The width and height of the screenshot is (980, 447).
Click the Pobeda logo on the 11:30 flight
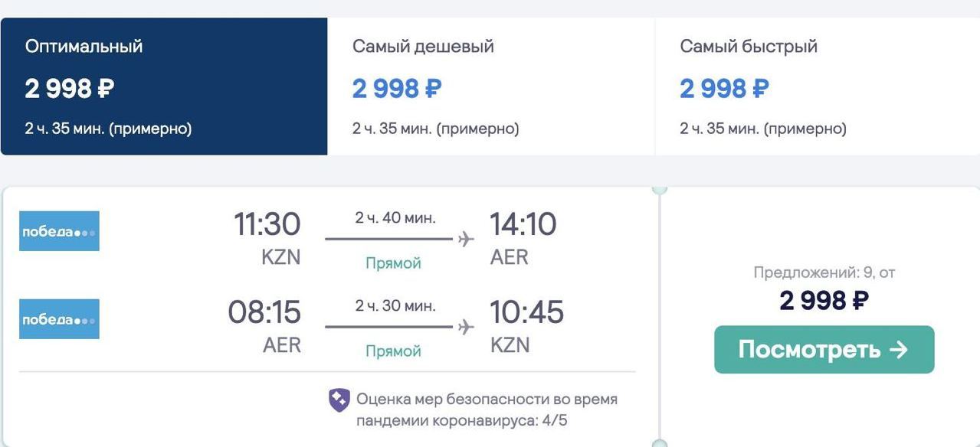pos(59,231)
